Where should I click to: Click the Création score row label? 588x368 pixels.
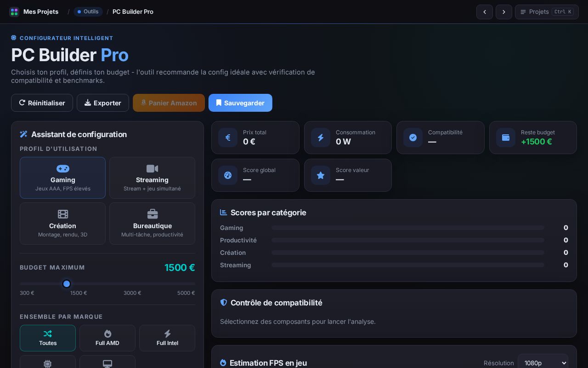(233, 253)
